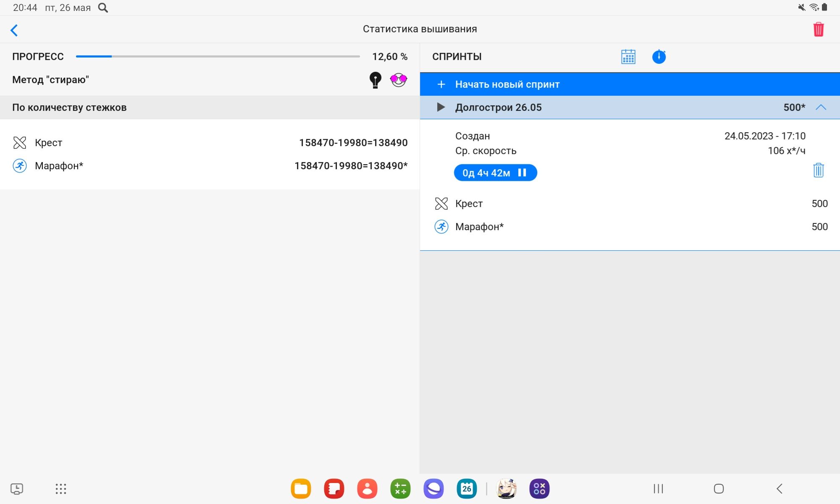The image size is (840, 504).
Task: Tap the blue stopwatch icon
Action: pyautogui.click(x=659, y=57)
